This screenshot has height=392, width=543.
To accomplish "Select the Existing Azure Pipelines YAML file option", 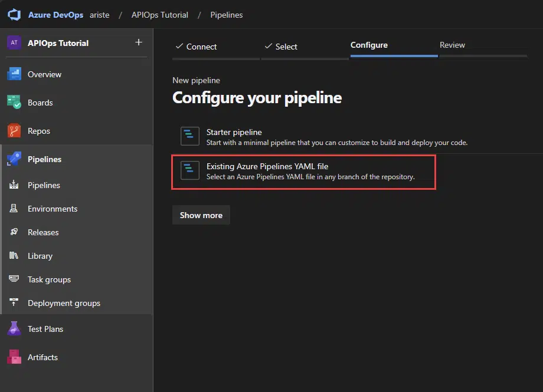I will click(x=303, y=170).
